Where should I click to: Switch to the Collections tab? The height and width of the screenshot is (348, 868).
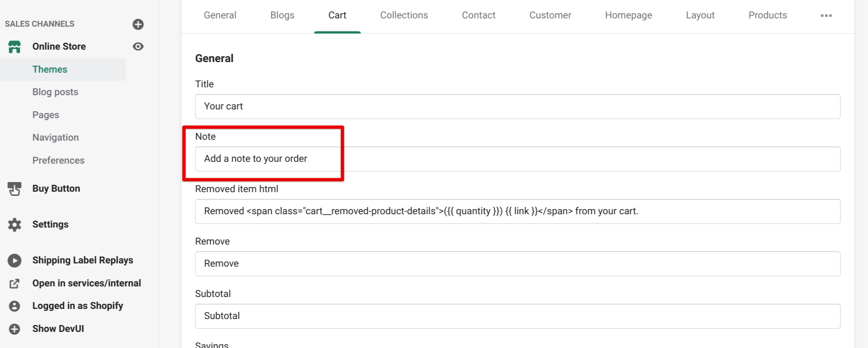(404, 15)
